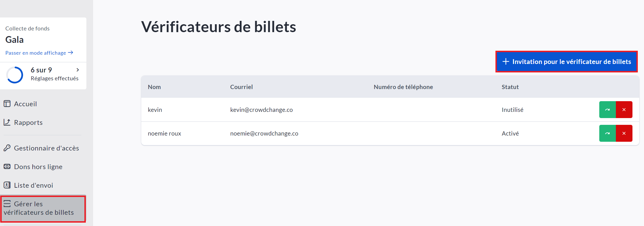Go to Accueil in sidebar
This screenshot has width=644, height=226.
(x=25, y=104)
